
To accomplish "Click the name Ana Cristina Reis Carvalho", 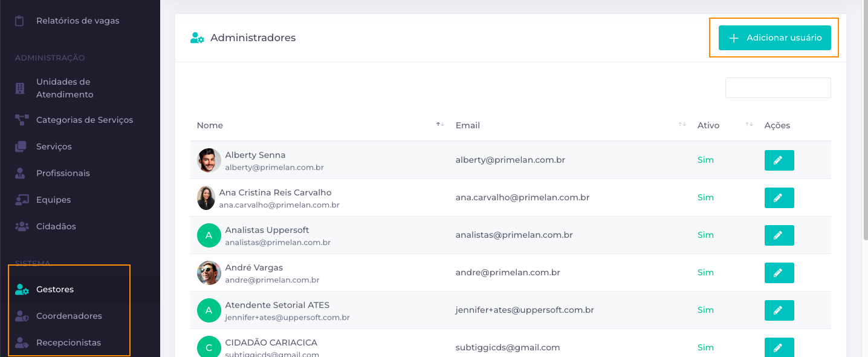I will pyautogui.click(x=275, y=192).
